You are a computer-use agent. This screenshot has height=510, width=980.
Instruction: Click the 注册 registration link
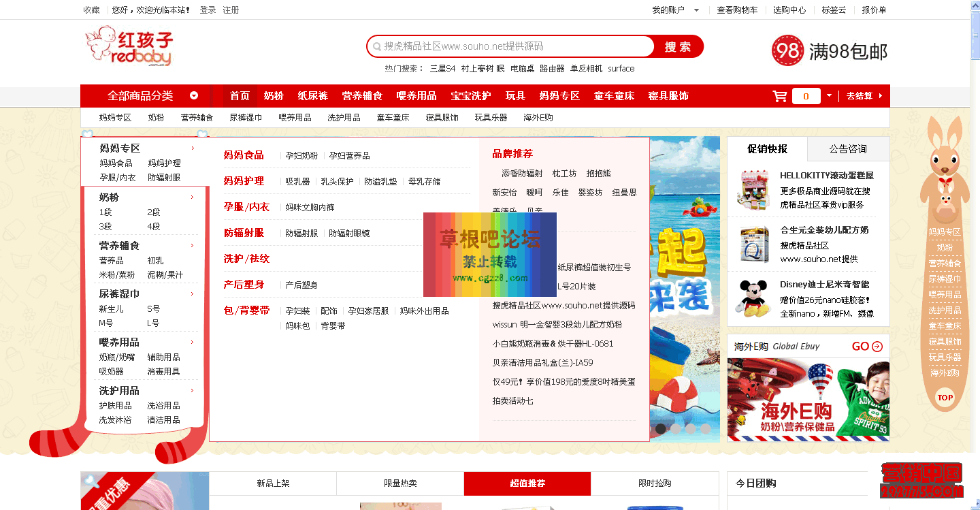pyautogui.click(x=229, y=10)
